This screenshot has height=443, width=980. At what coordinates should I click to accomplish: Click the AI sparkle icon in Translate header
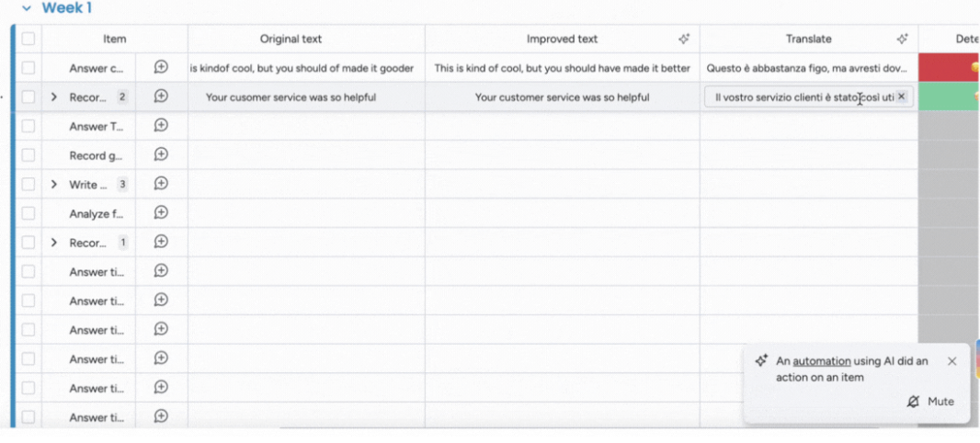[x=902, y=39]
